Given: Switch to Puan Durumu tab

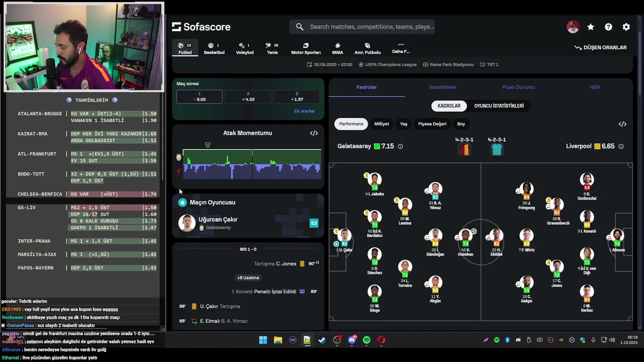Looking at the screenshot, I should point(519,87).
